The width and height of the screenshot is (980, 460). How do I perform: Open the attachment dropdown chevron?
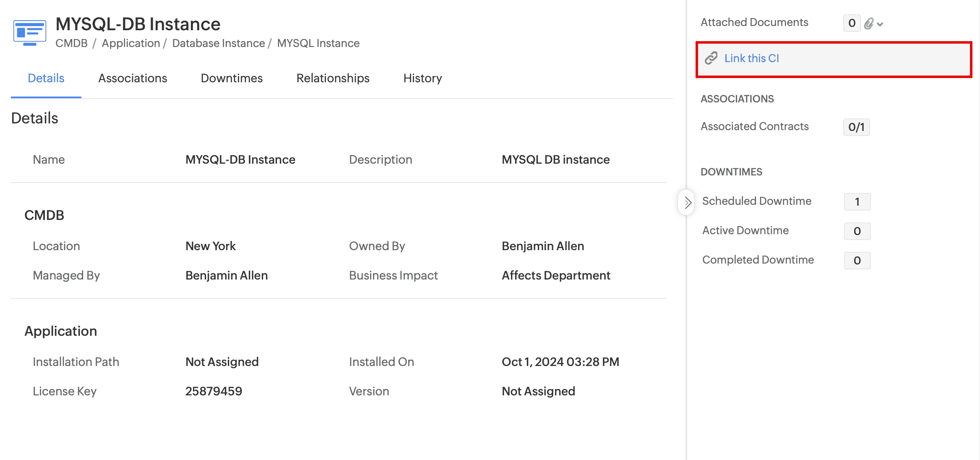(880, 24)
